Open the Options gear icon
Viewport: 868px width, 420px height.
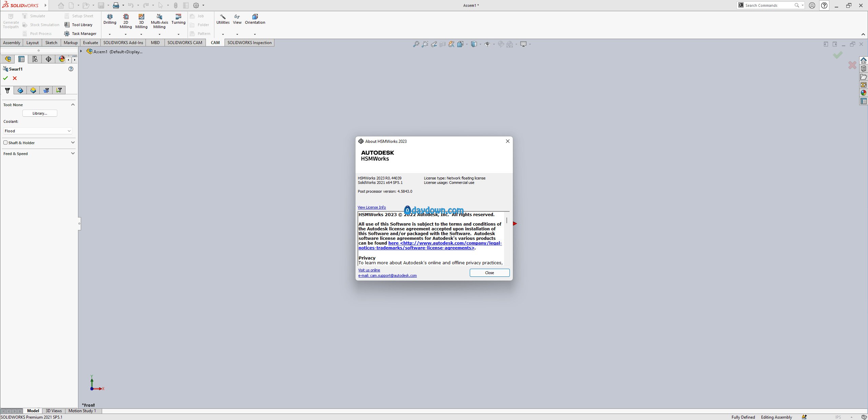point(196,5)
